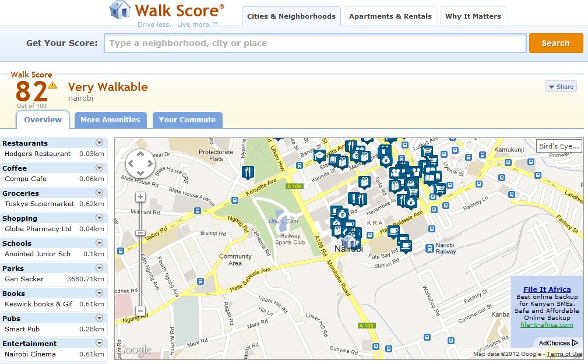Click the home marker at Nairobi label
Viewport: 588px width, 364px height.
pos(349,241)
